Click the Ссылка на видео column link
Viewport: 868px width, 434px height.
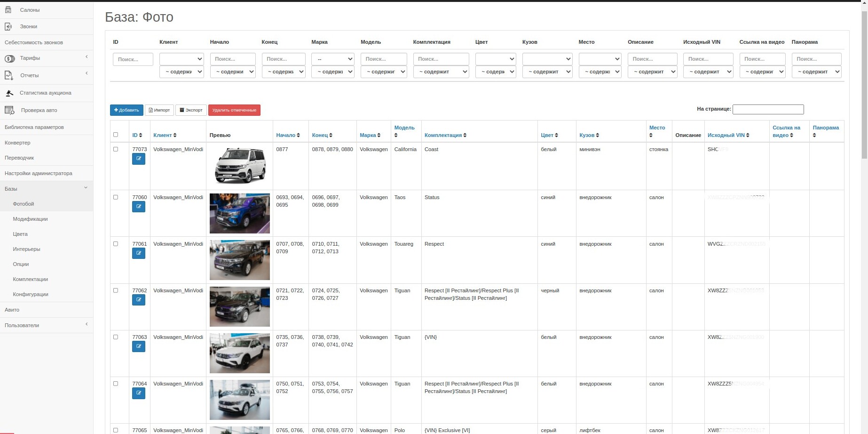tap(786, 131)
